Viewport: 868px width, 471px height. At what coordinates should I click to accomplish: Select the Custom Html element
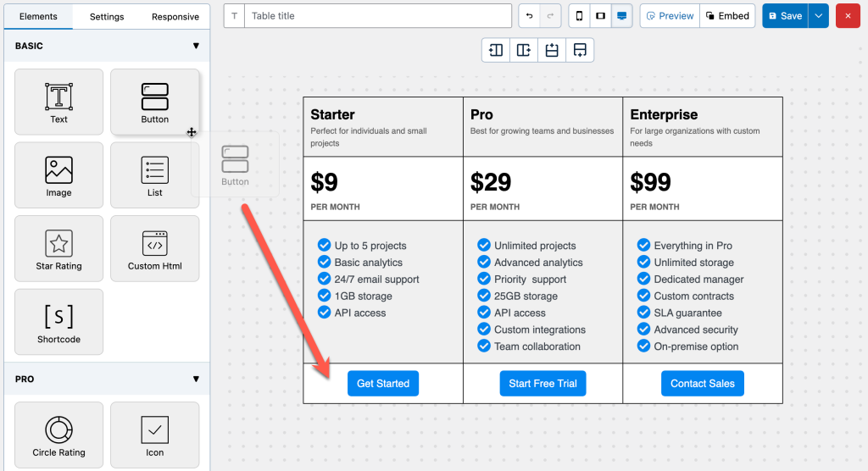click(x=155, y=248)
